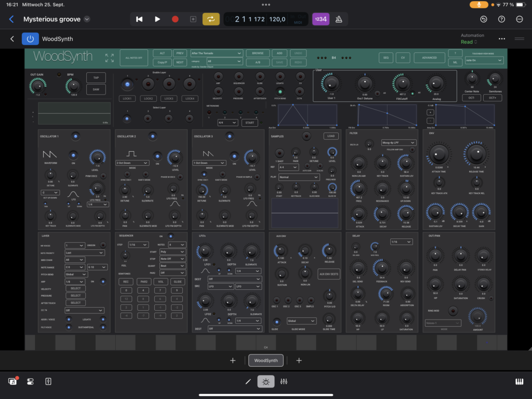Toggle the ARP enable button

218,76
